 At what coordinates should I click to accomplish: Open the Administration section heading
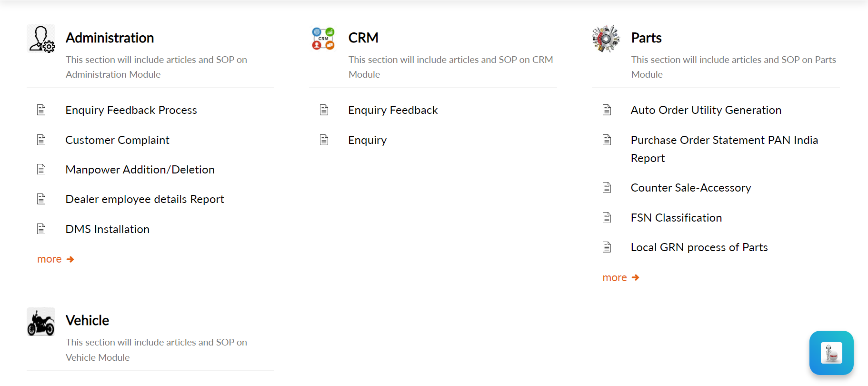pyautogui.click(x=110, y=38)
